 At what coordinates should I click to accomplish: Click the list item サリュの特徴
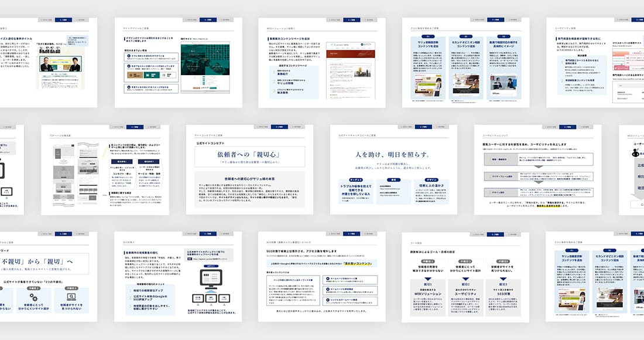point(285,83)
